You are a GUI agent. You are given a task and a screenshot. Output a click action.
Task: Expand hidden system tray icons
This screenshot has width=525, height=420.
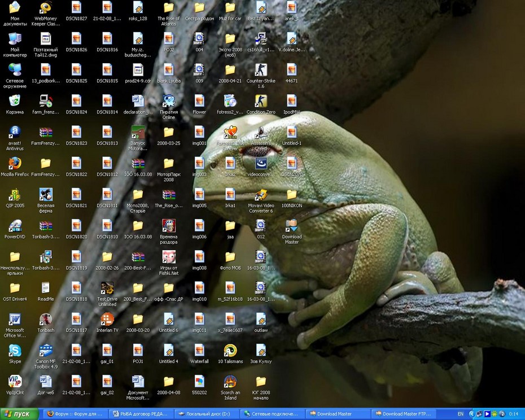click(x=471, y=414)
